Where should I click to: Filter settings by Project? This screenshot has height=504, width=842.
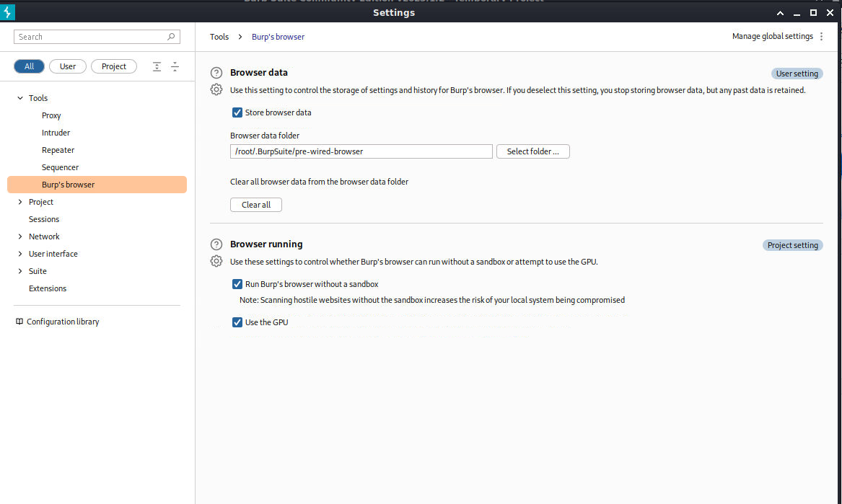point(114,66)
